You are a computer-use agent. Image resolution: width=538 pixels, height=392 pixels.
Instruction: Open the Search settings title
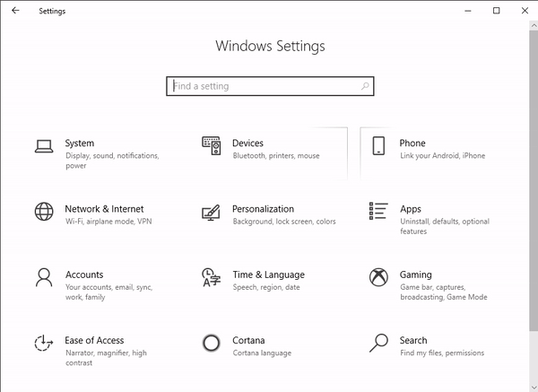coord(413,340)
